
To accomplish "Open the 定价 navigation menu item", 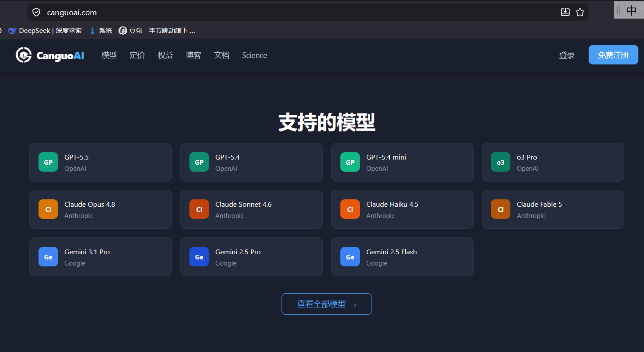I will pyautogui.click(x=137, y=55).
